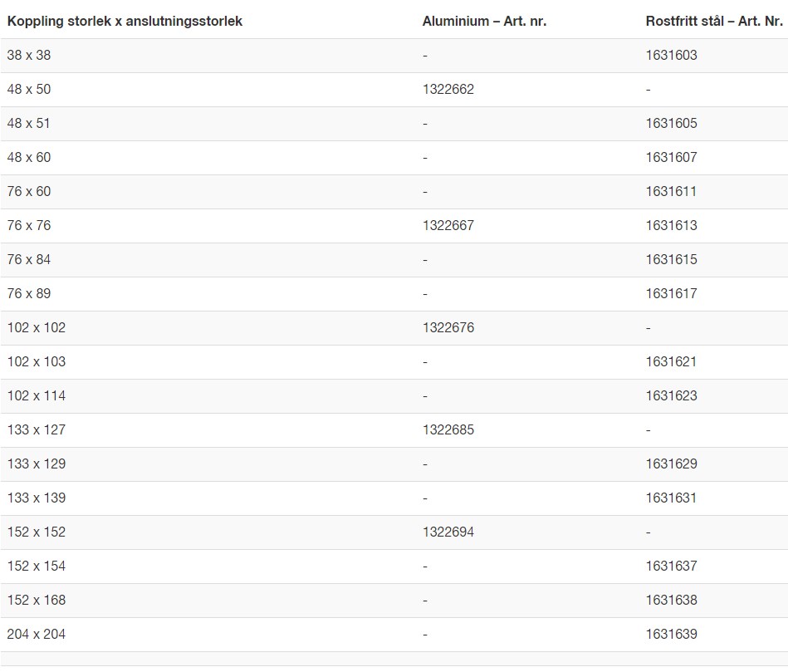This screenshot has width=788, height=672.
Task: Click stainless article number 1631605
Action: point(671,124)
